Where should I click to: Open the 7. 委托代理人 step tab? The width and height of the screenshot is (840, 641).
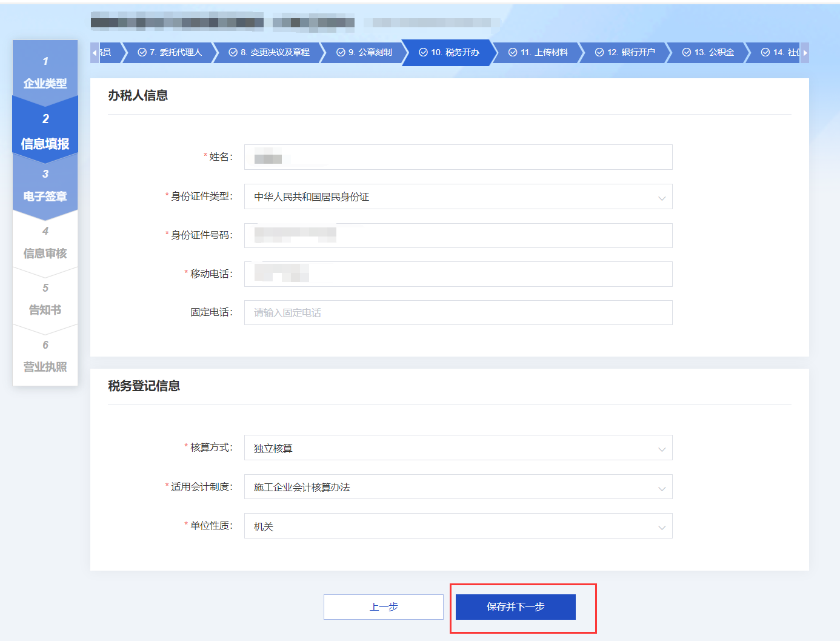pyautogui.click(x=170, y=53)
